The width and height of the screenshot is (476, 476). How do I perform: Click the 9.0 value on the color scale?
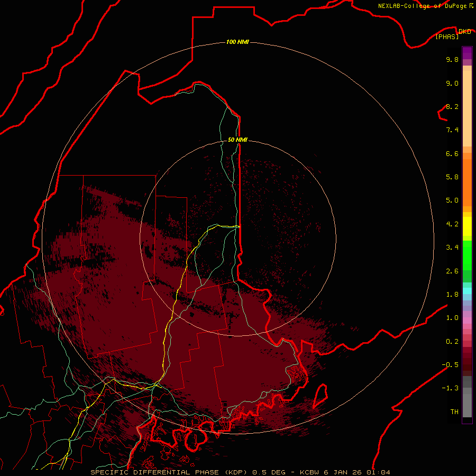tap(452, 83)
